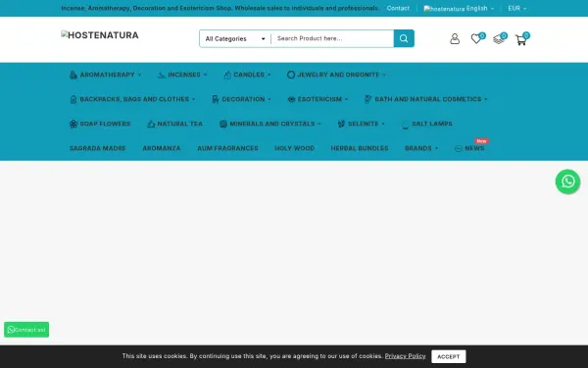Expand the Selenite submenu arrow
588x368 pixels.
point(383,124)
